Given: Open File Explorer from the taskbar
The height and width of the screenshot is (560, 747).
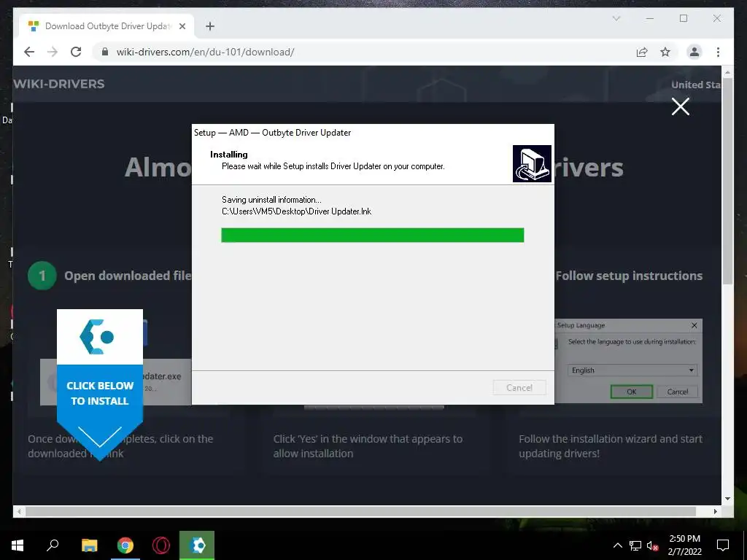Looking at the screenshot, I should coord(89,545).
